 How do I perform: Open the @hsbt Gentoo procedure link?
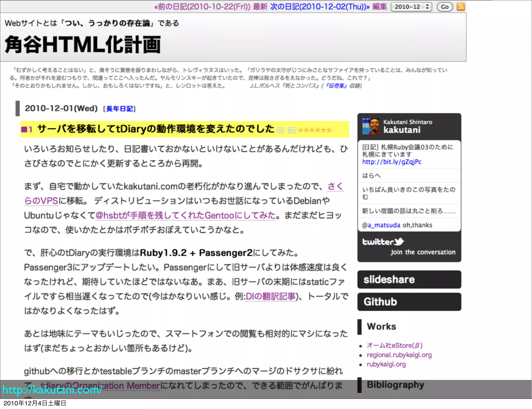pyautogui.click(x=185, y=215)
